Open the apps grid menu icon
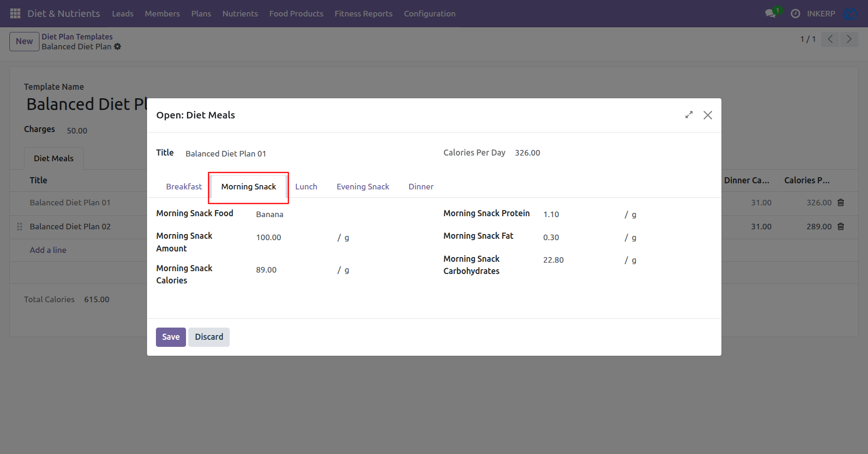This screenshot has width=868, height=454. pyautogui.click(x=15, y=14)
